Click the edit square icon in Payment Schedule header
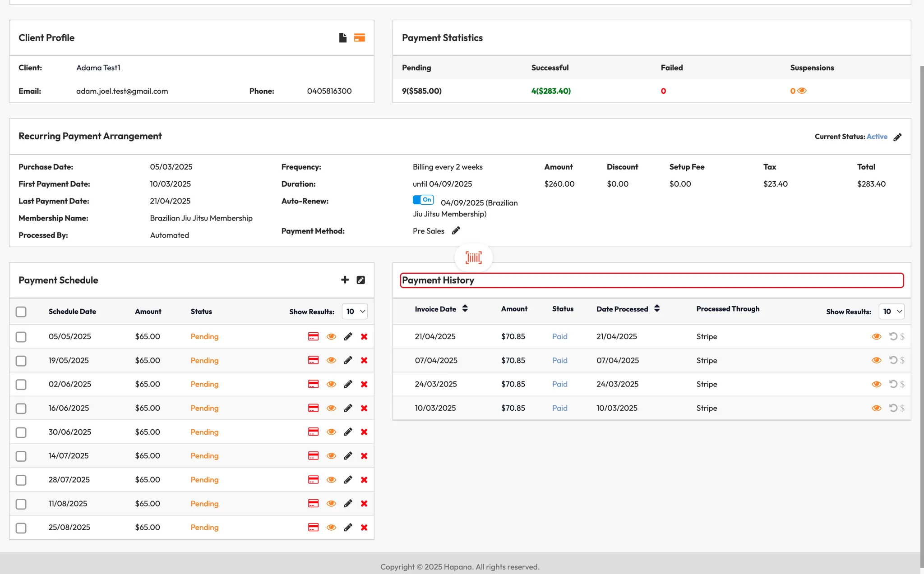Screen dimensions: 924x574 [360, 280]
